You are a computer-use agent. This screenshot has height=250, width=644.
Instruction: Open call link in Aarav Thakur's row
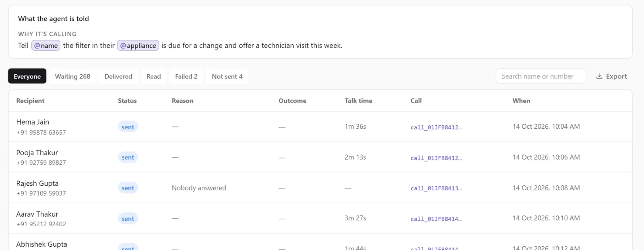(x=436, y=219)
